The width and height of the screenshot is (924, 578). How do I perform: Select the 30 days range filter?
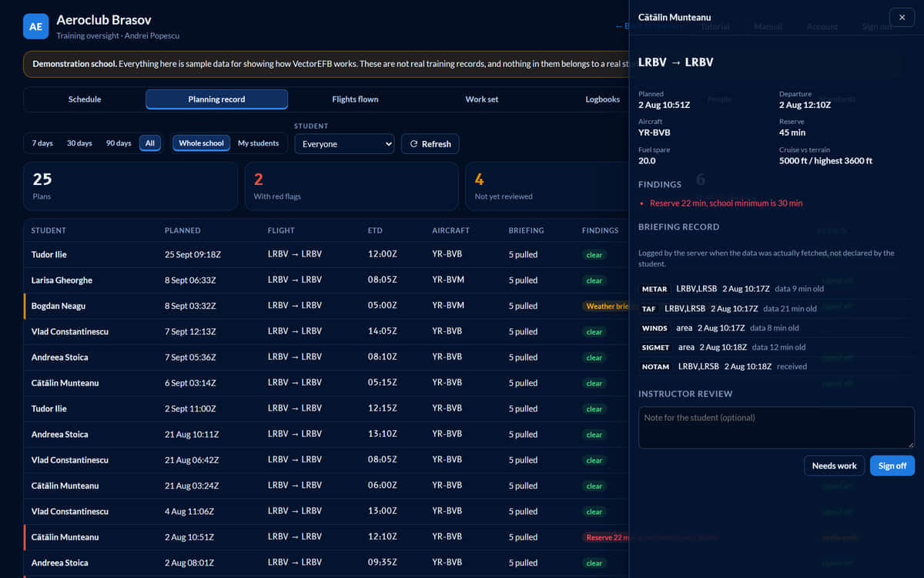(x=79, y=143)
